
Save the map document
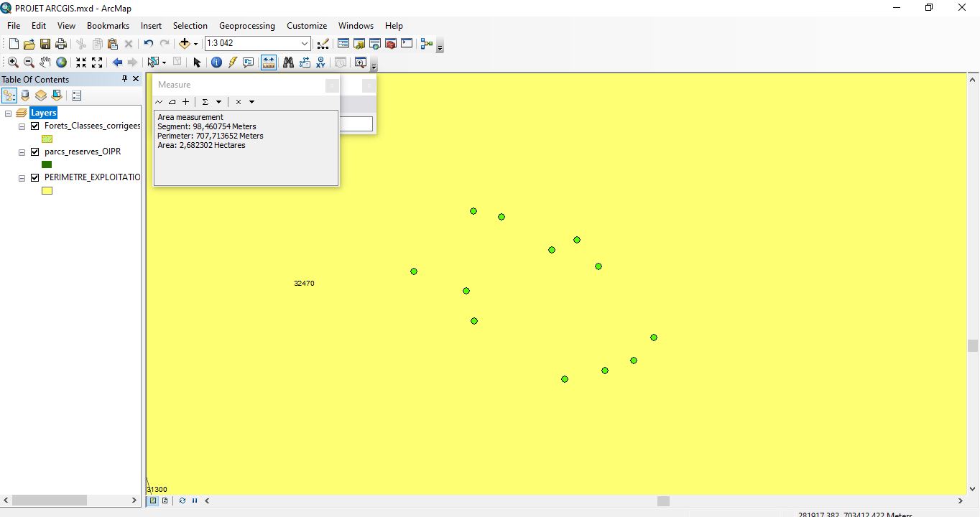click(45, 44)
